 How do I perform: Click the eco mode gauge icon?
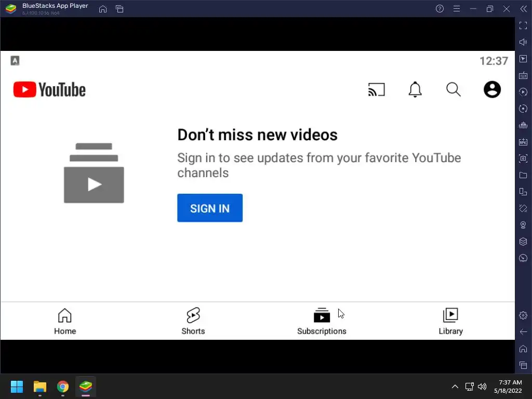(x=523, y=258)
